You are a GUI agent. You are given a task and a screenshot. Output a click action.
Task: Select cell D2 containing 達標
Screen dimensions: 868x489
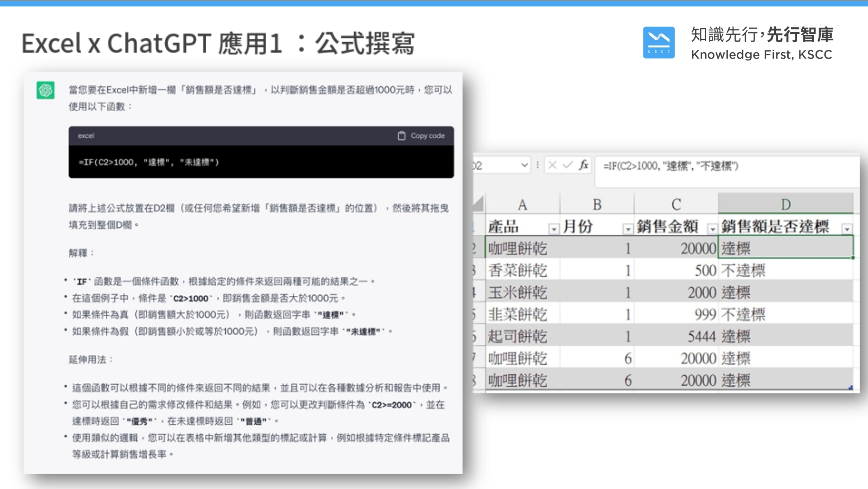[786, 248]
